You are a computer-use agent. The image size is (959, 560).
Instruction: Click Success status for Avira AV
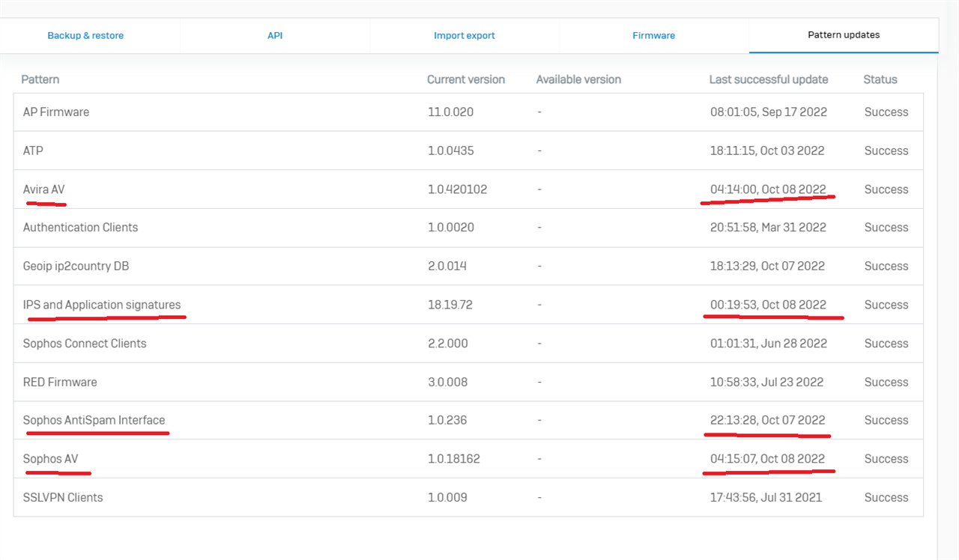coord(886,189)
